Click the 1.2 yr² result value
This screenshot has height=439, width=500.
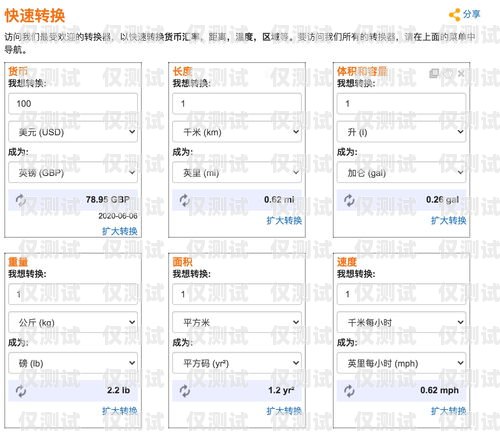[281, 390]
